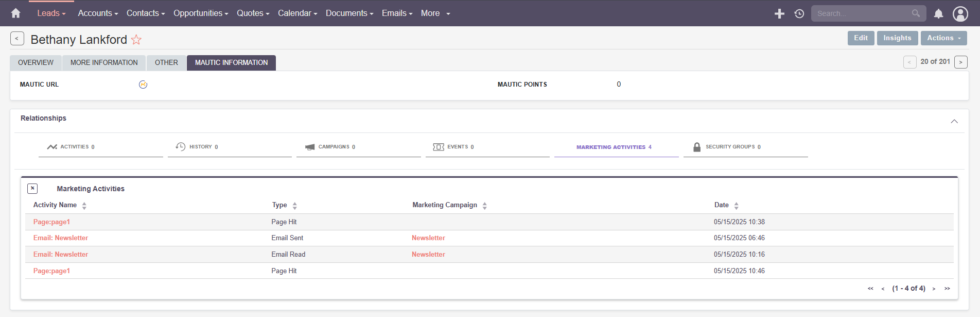This screenshot has width=980, height=317.
Task: Switch to the More Information tab
Action: point(104,63)
